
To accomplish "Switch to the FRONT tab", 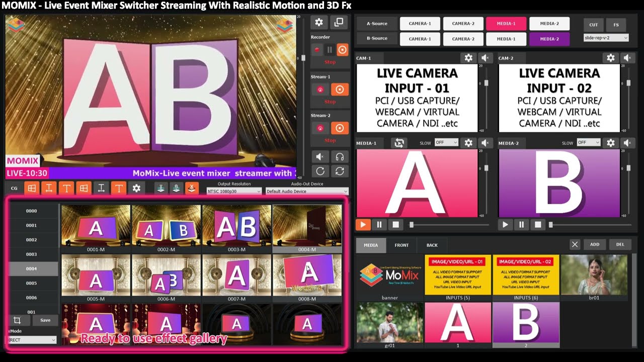I will click(401, 245).
